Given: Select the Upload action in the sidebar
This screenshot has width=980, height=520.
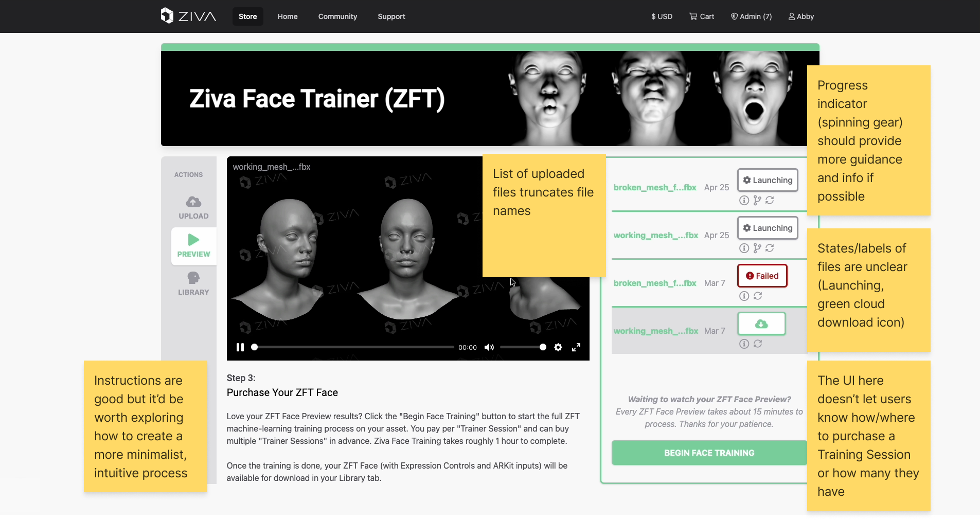Looking at the screenshot, I should pyautogui.click(x=193, y=208).
